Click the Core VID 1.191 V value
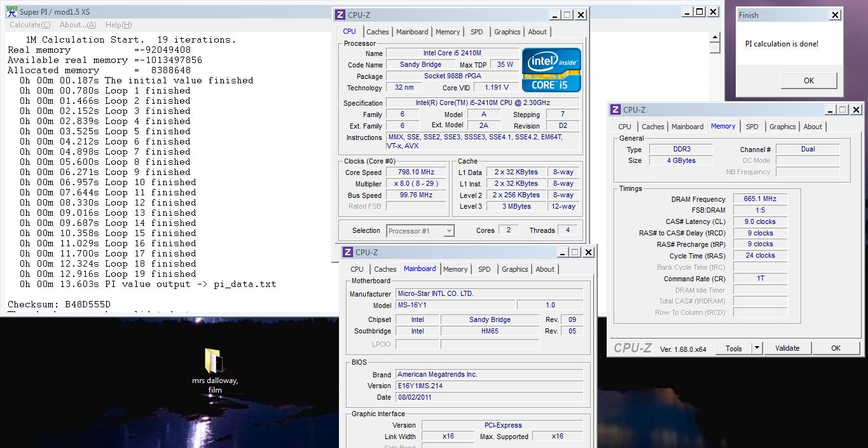 tap(496, 88)
